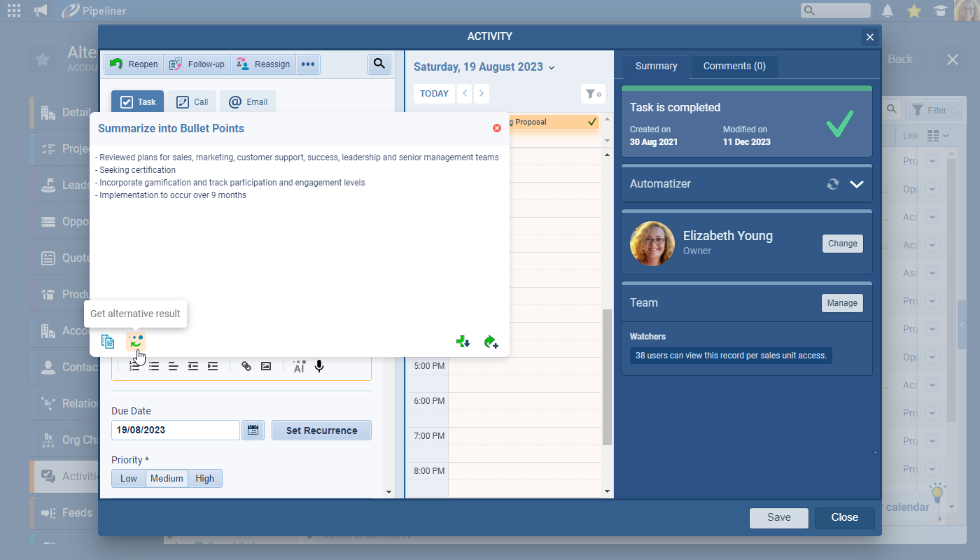The width and height of the screenshot is (980, 560).
Task: Click the Set Recurrence button
Action: [x=321, y=430]
